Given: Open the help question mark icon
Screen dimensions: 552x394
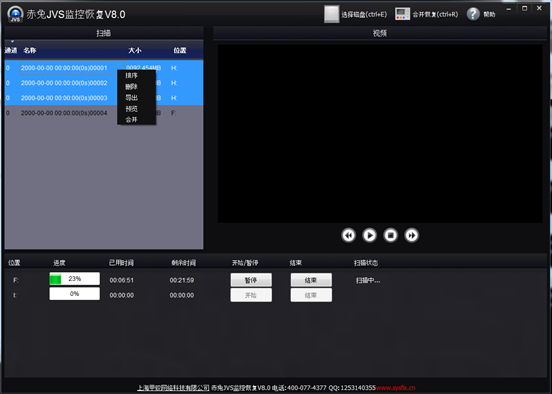Looking at the screenshot, I should tap(473, 14).
